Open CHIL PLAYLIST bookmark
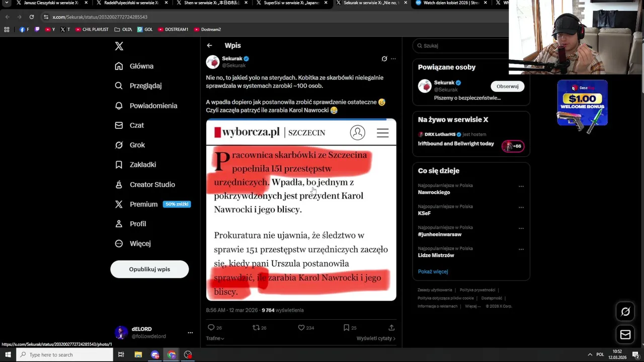Image resolution: width=644 pixels, height=362 pixels. point(92,29)
